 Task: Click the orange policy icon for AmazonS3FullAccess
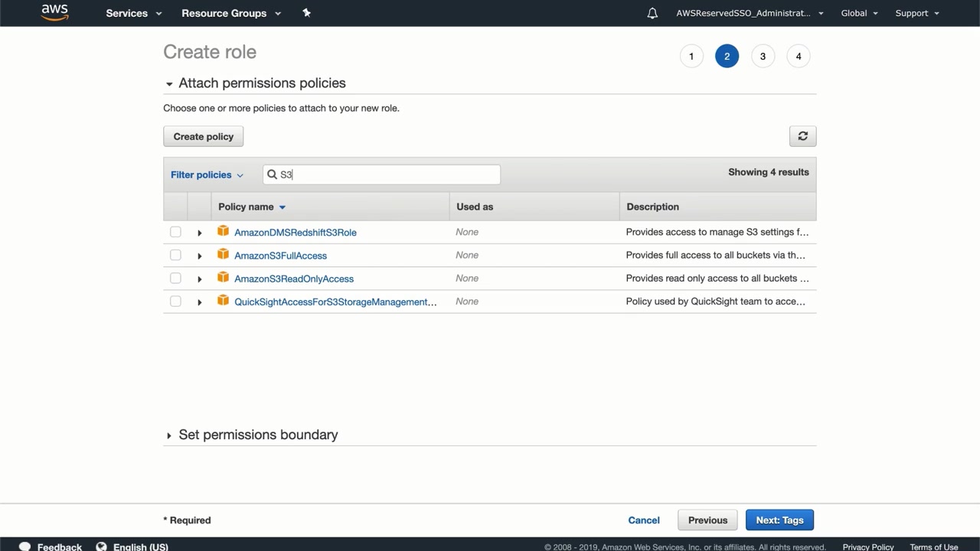[x=223, y=255]
